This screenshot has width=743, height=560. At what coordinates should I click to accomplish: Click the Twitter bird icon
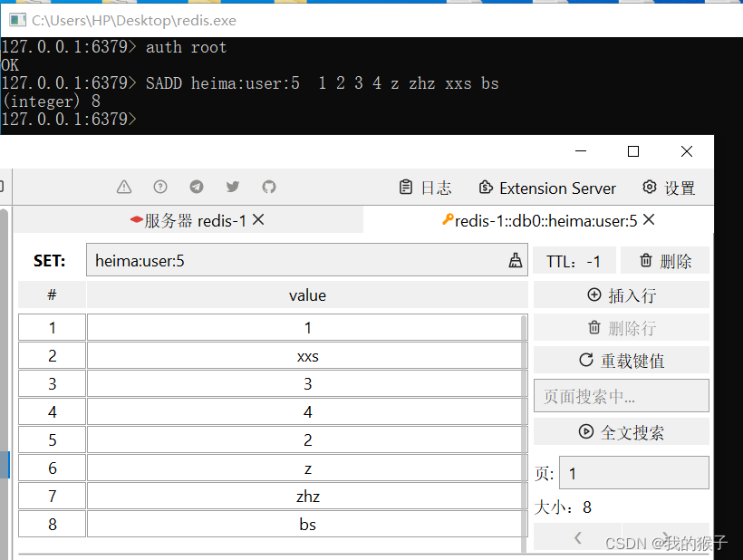point(233,187)
